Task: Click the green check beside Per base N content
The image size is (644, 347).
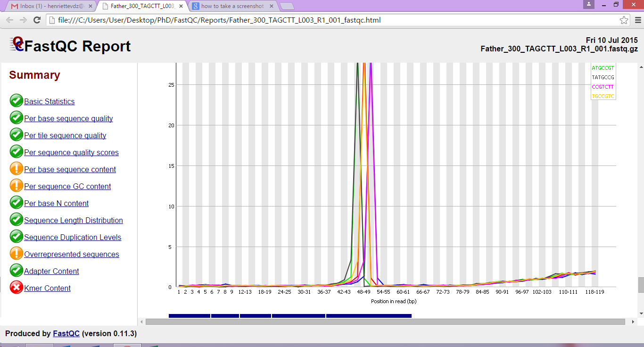Action: tap(16, 203)
